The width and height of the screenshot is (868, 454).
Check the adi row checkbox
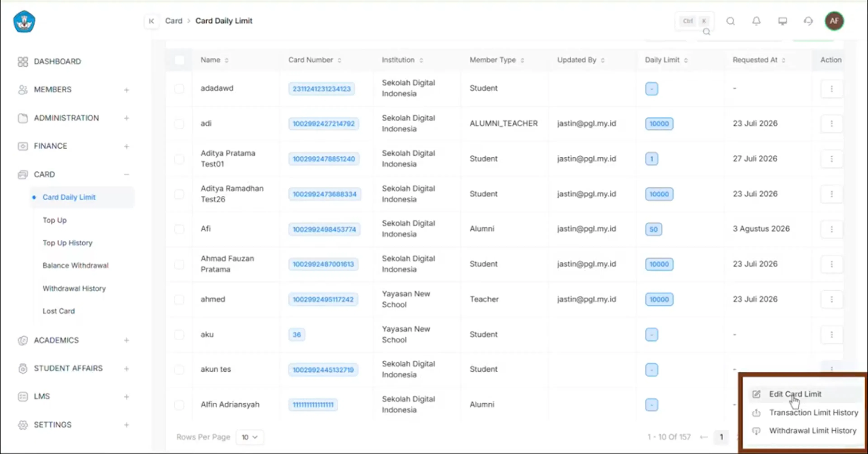pos(179,124)
